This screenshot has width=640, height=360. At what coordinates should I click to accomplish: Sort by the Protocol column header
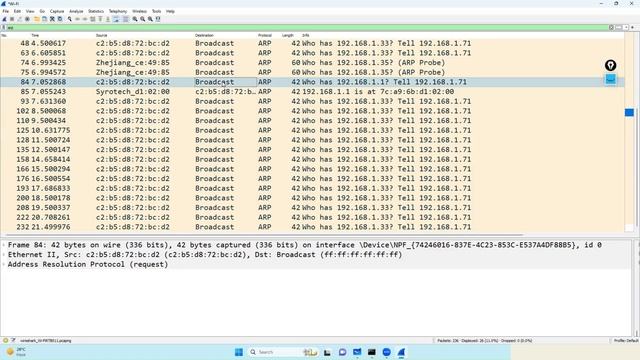tap(264, 36)
